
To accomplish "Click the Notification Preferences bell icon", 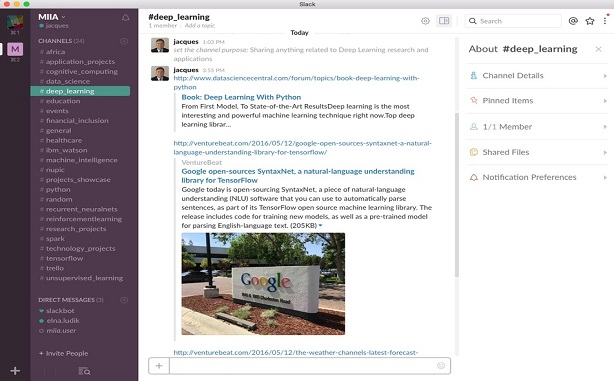I will 473,177.
